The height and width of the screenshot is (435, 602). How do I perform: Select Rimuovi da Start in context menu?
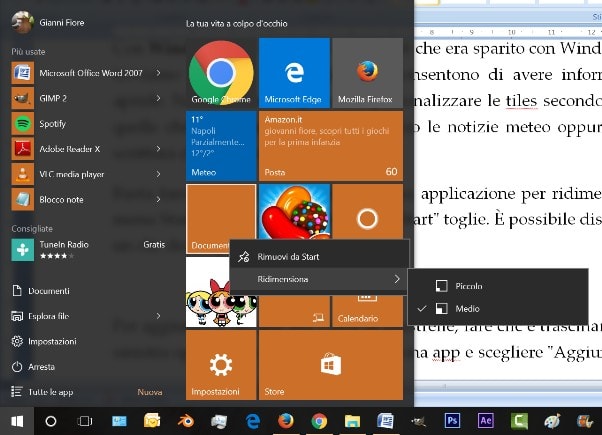tap(319, 256)
